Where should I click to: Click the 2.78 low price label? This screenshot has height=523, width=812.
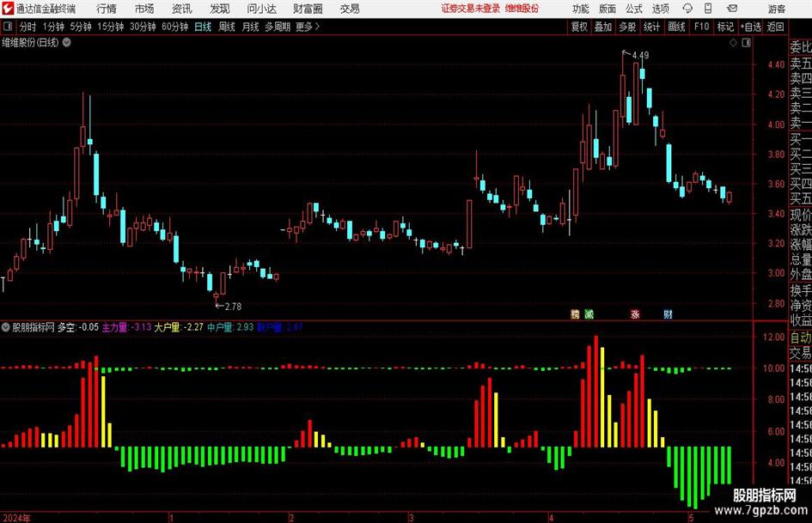[x=233, y=307]
